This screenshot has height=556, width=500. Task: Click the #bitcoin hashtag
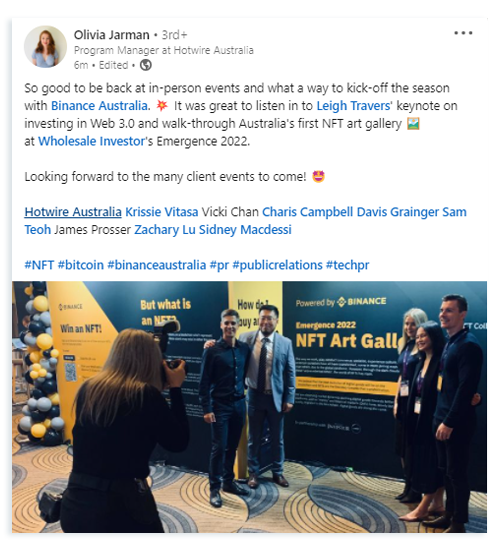click(x=80, y=265)
